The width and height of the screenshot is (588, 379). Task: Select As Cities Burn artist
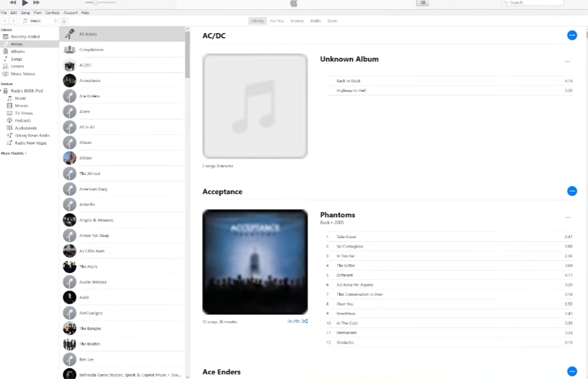click(x=122, y=251)
